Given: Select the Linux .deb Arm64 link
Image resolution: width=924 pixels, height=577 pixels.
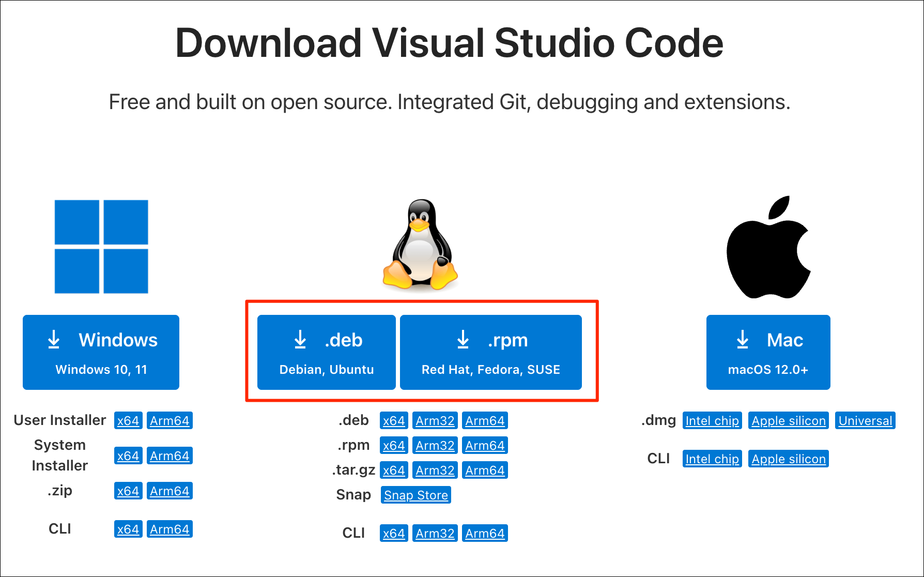Looking at the screenshot, I should [485, 421].
